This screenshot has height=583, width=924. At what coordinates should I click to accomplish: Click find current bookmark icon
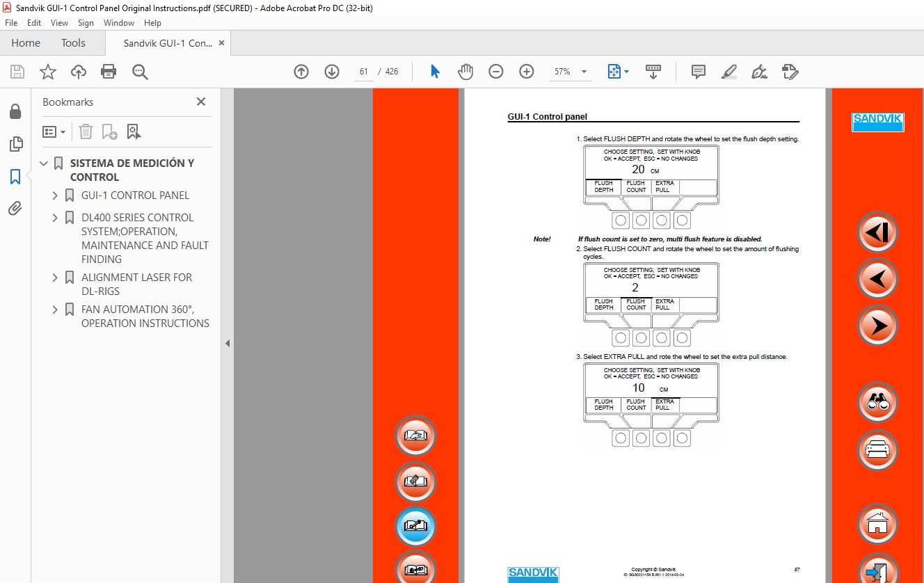[x=134, y=131]
